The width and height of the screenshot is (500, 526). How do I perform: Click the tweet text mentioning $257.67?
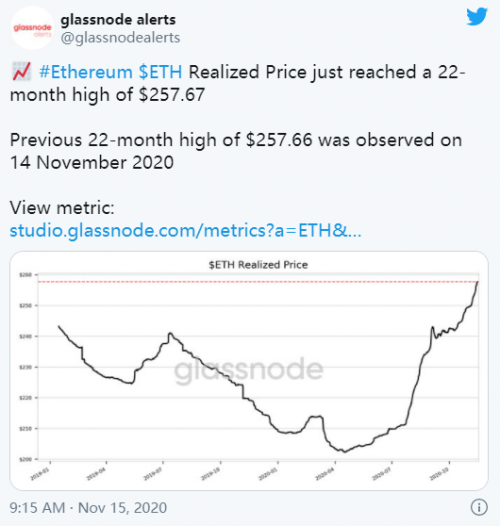(x=238, y=83)
